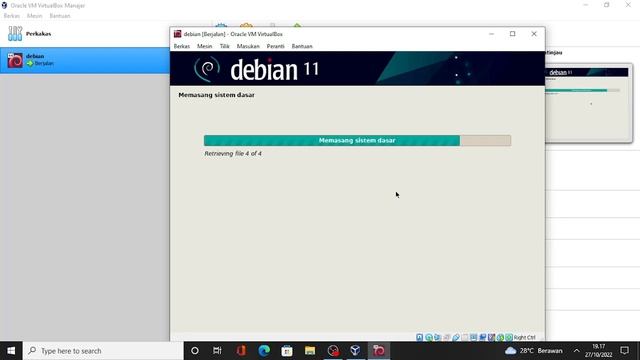Image resolution: width=640 pixels, height=360 pixels.
Task: Open Mesin menu in VirtualBox Manager window
Action: coord(34,16)
